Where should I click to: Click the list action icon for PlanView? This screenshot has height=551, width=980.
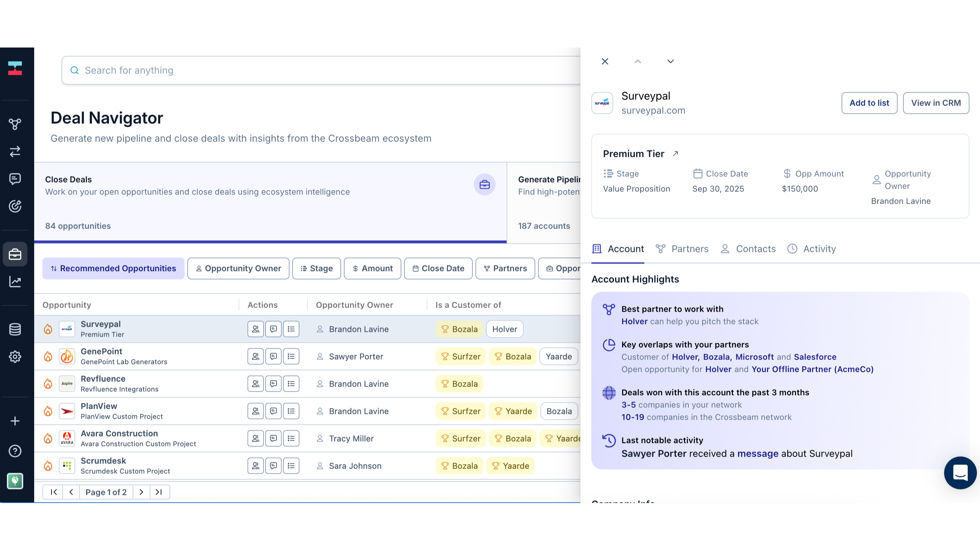tap(291, 411)
